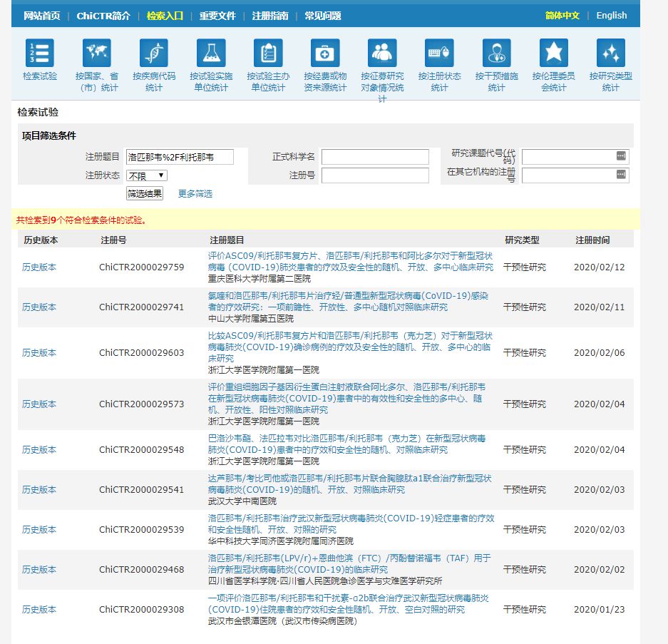Image resolution: width=668 pixels, height=644 pixels.
Task: Focus the 研究课题代号 input field
Action: pyautogui.click(x=575, y=157)
